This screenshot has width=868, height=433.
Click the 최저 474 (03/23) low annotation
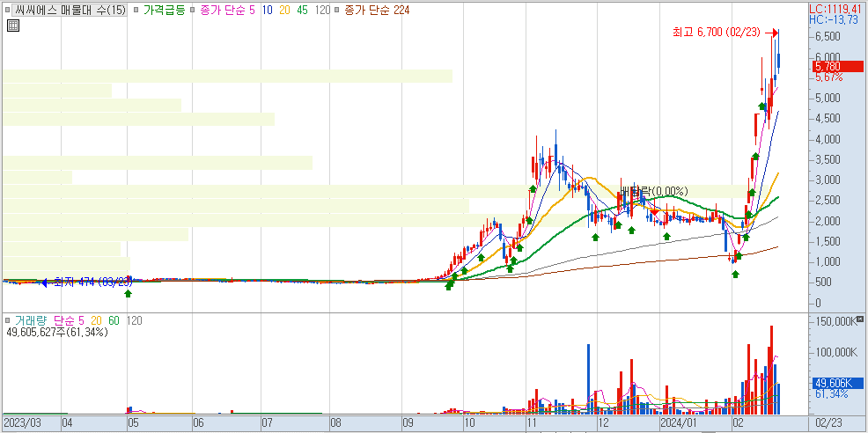(93, 283)
